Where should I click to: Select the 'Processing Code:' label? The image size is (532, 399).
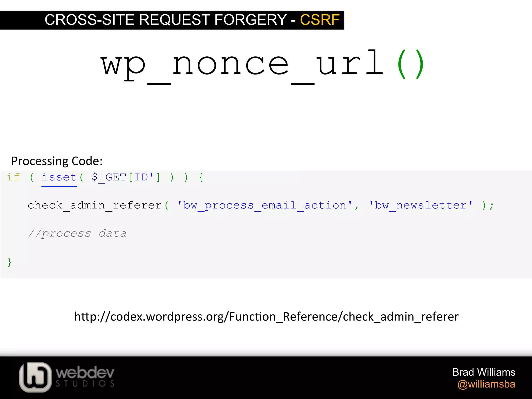coord(57,161)
